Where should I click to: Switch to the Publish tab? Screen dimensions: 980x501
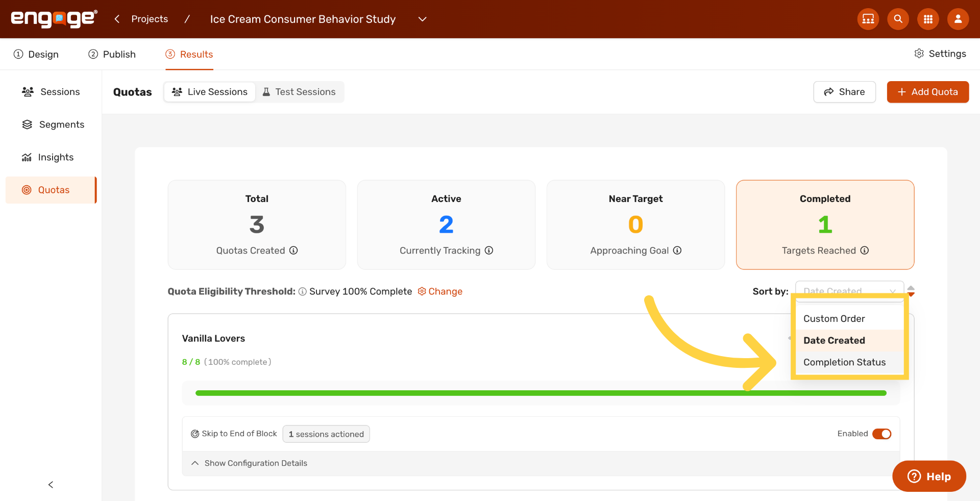click(112, 54)
